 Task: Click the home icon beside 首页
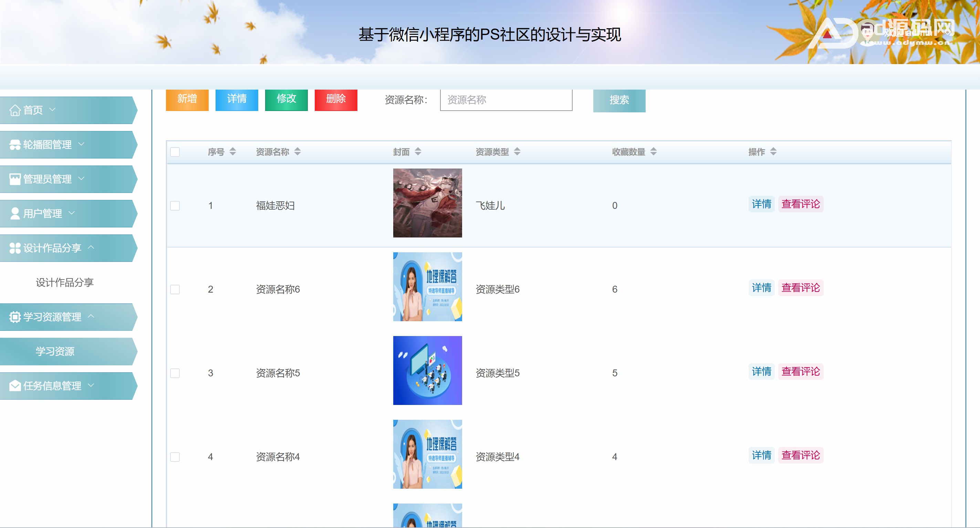click(15, 110)
